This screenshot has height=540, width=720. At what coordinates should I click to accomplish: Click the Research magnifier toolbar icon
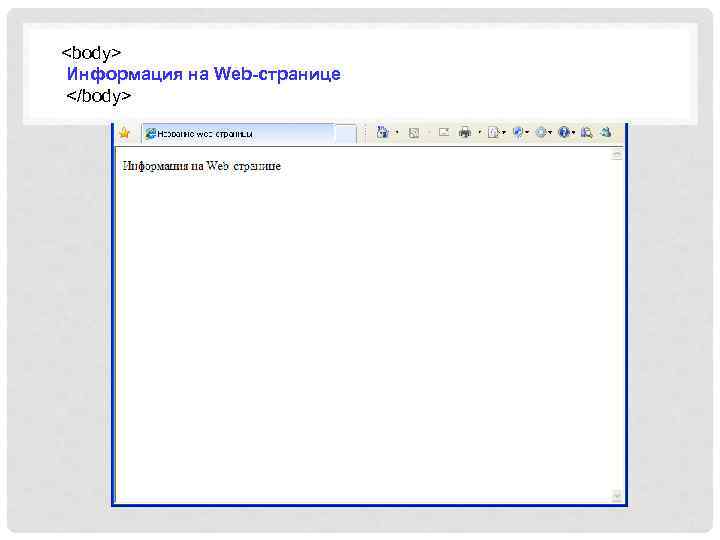click(586, 132)
